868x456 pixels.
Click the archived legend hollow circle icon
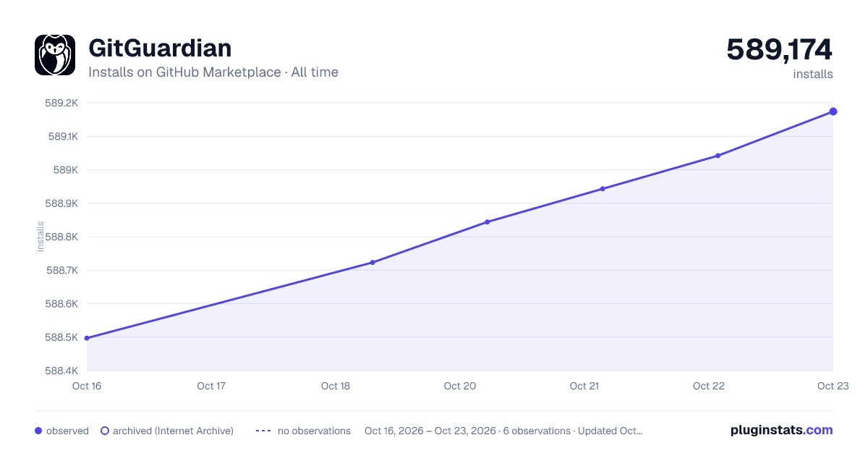105,431
